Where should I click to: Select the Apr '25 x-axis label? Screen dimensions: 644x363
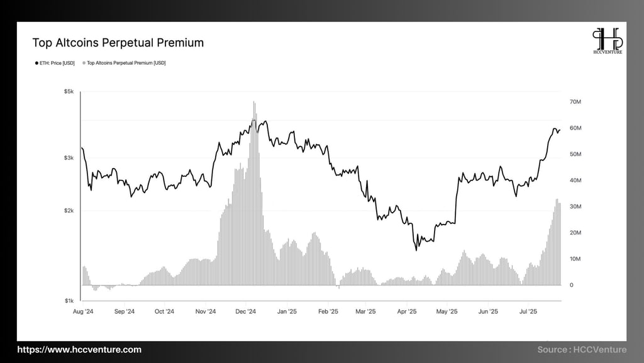407,311
